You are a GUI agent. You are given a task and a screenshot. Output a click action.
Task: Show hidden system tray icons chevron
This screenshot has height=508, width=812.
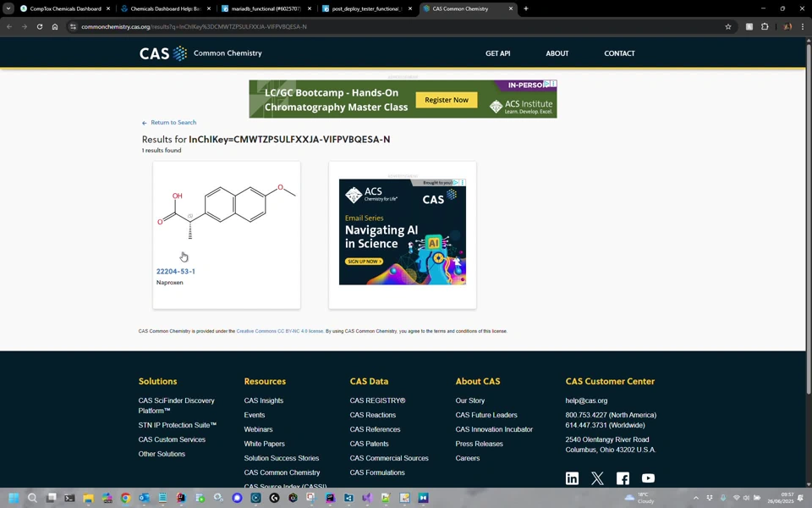pyautogui.click(x=696, y=498)
